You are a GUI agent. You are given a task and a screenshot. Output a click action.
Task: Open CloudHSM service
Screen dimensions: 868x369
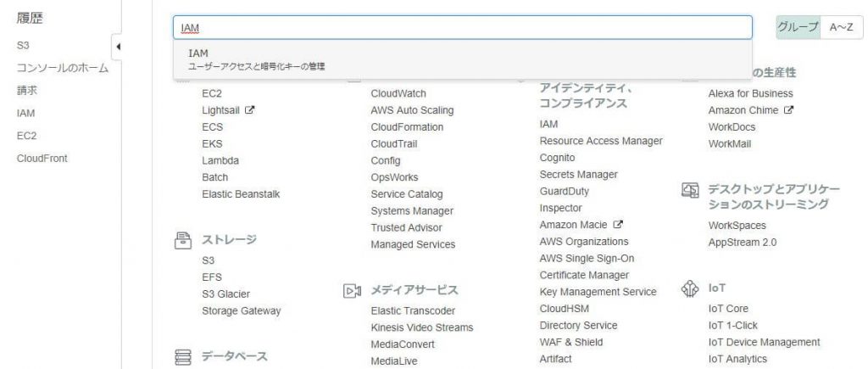(x=564, y=309)
